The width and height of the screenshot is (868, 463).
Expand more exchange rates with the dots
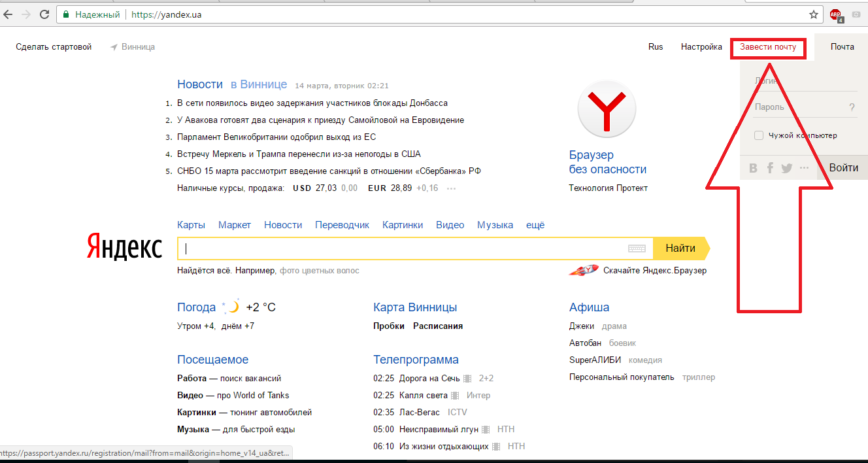click(x=451, y=188)
